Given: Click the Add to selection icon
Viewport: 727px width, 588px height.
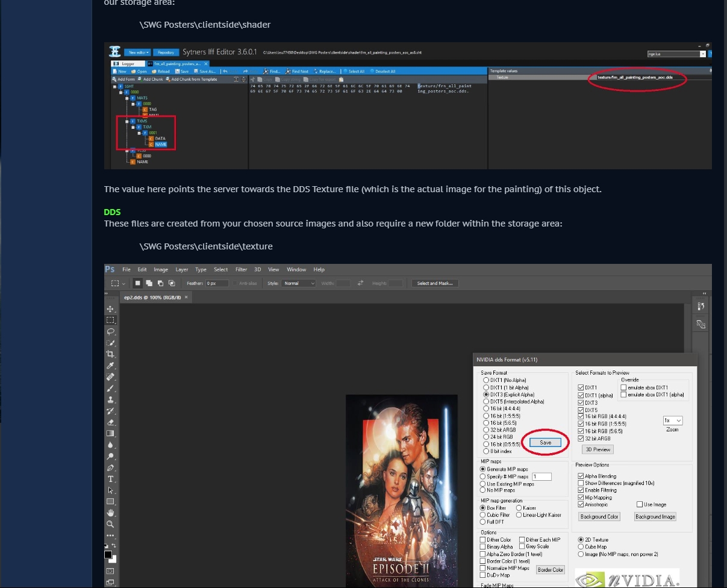Looking at the screenshot, I should 149,283.
